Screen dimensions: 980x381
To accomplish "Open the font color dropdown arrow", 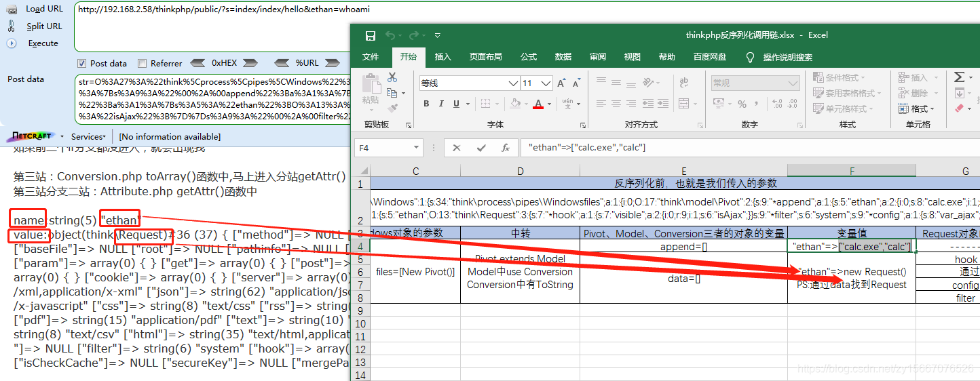I will point(548,104).
